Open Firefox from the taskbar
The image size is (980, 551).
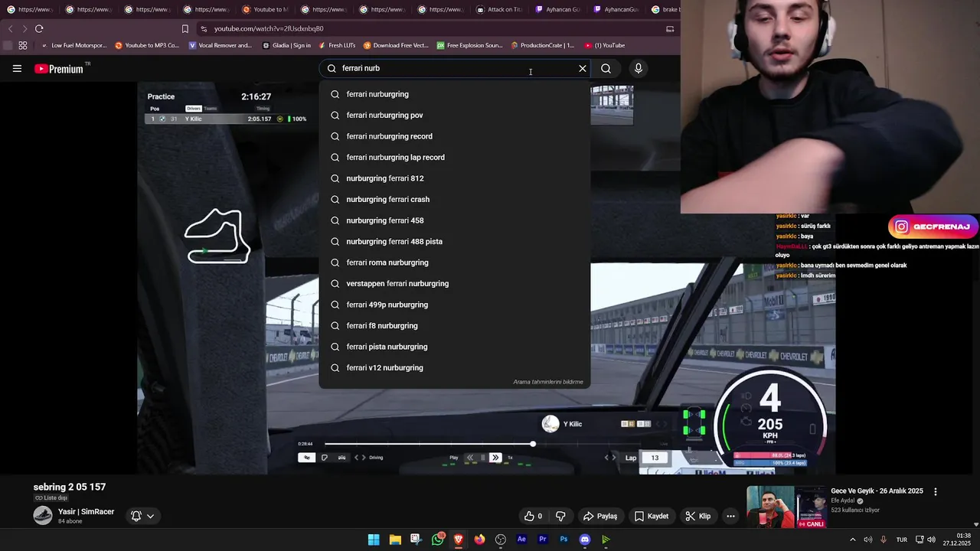coord(479,540)
